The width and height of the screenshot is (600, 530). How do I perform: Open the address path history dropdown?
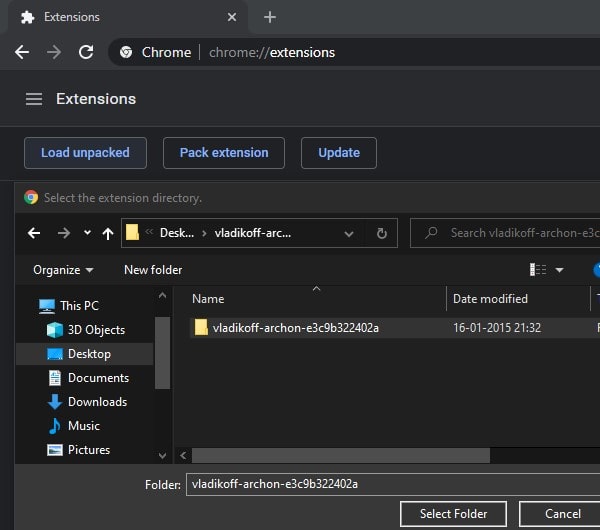(349, 233)
